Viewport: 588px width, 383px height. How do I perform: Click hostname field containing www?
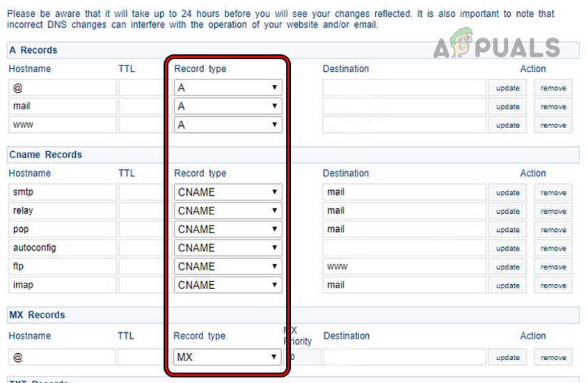(61, 125)
